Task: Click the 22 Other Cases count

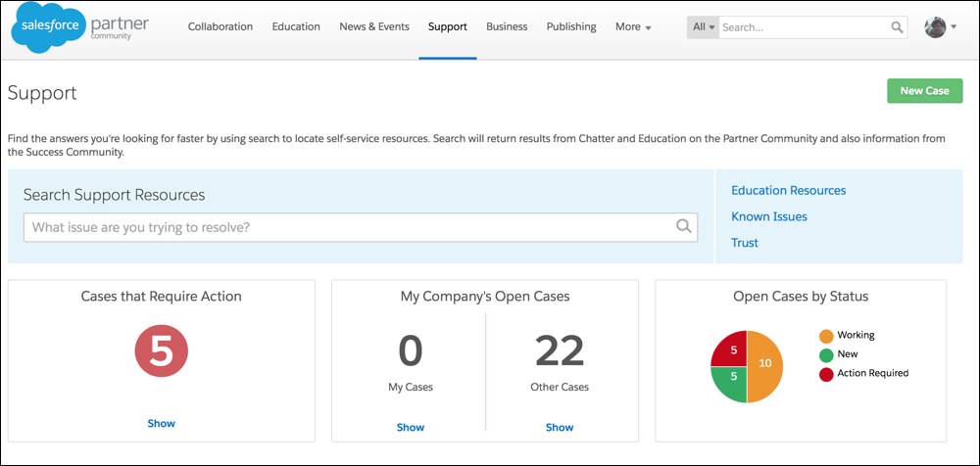Action: pos(560,350)
